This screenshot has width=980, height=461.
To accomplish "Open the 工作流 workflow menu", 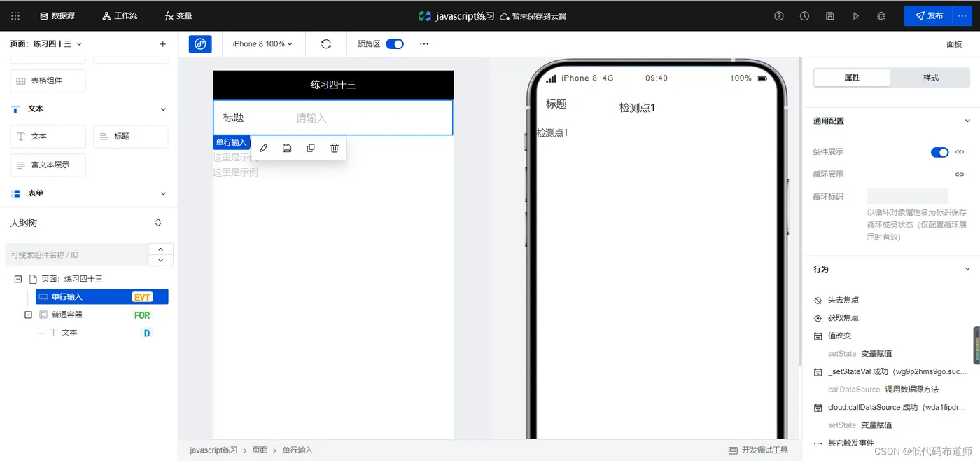I will click(x=119, y=15).
